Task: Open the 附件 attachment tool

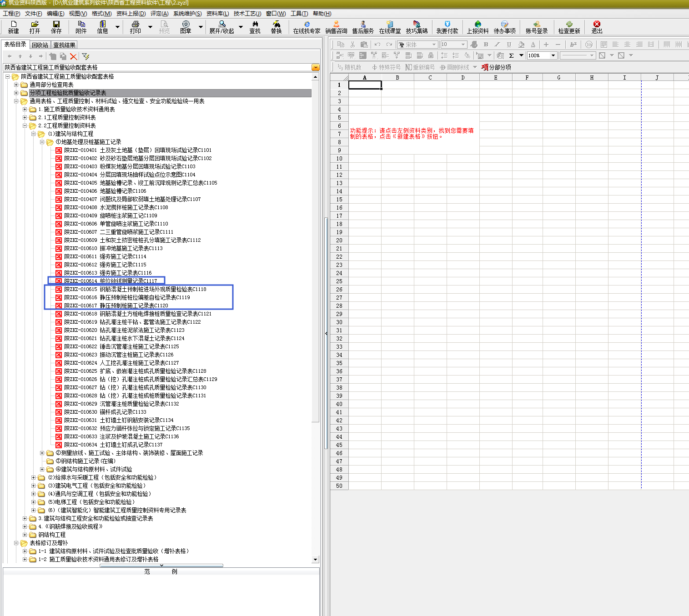Action: click(x=81, y=27)
